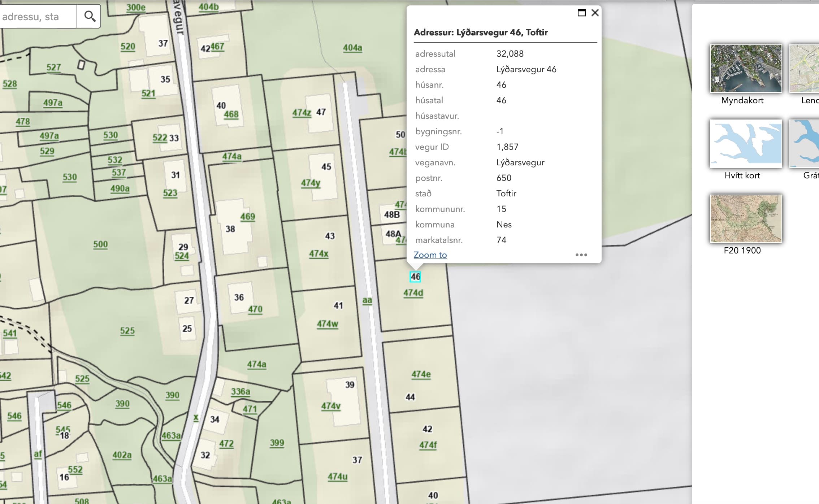Screen dimensions: 819x504
Task: Select the Myndakort basemap thumbnail
Action: (746, 69)
